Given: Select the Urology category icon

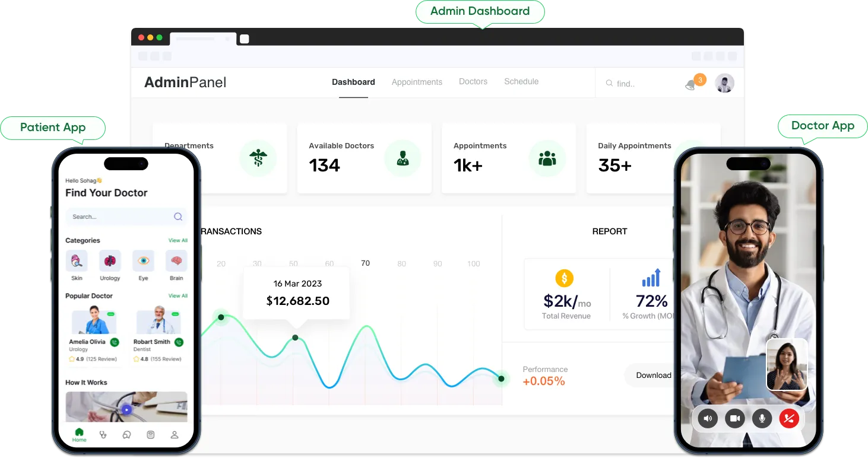Looking at the screenshot, I should [x=110, y=261].
